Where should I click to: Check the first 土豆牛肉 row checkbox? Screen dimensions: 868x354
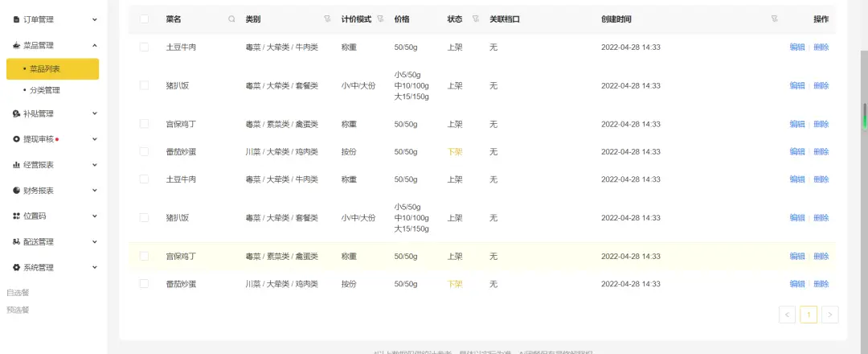(144, 47)
